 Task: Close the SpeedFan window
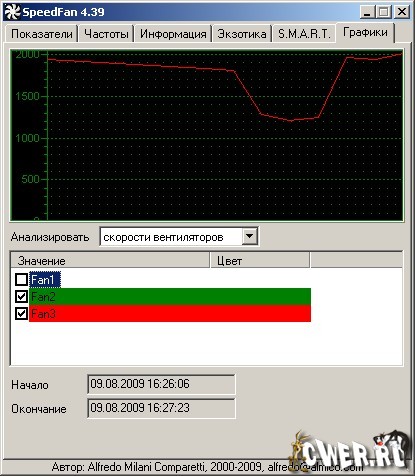(x=402, y=13)
